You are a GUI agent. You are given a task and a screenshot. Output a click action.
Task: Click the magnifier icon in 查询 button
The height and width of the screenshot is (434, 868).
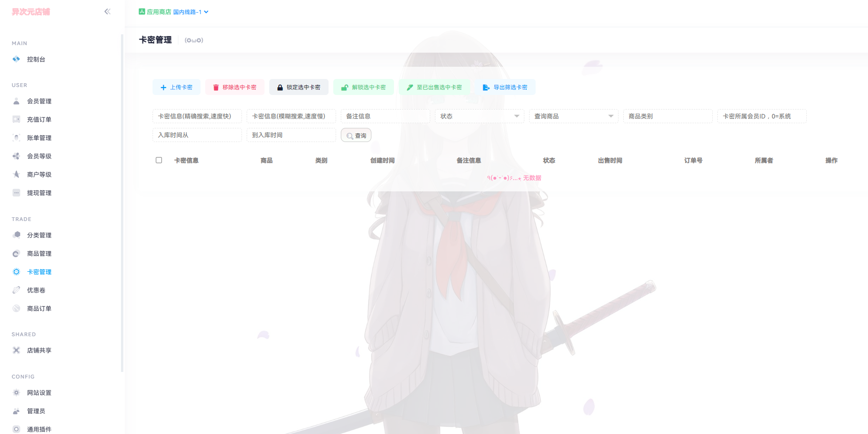(350, 136)
